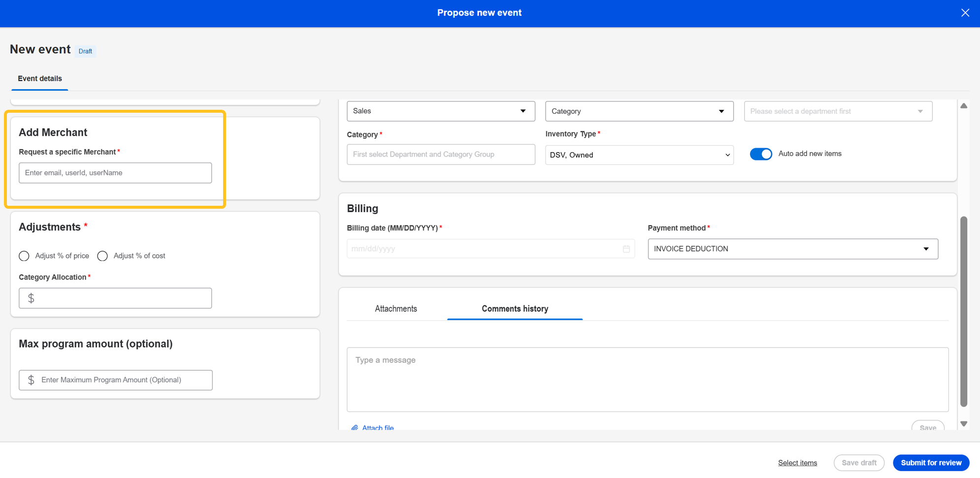
Task: Click the scroll down arrow
Action: pos(964,423)
